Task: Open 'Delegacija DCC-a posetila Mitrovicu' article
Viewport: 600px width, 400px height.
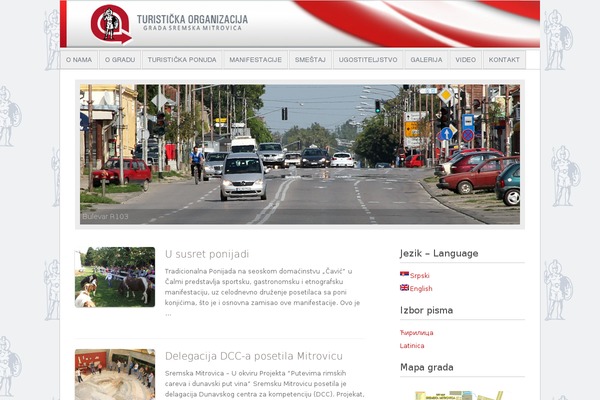Action: pyautogui.click(x=254, y=356)
